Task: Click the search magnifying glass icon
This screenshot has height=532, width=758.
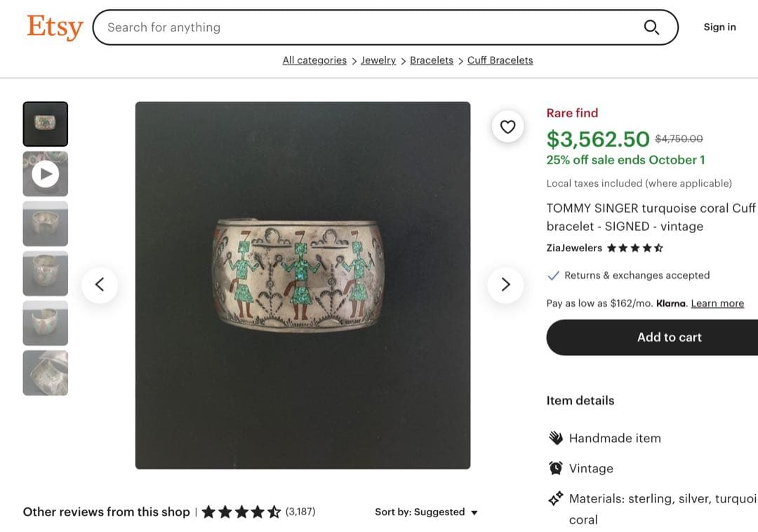Action: 651,27
